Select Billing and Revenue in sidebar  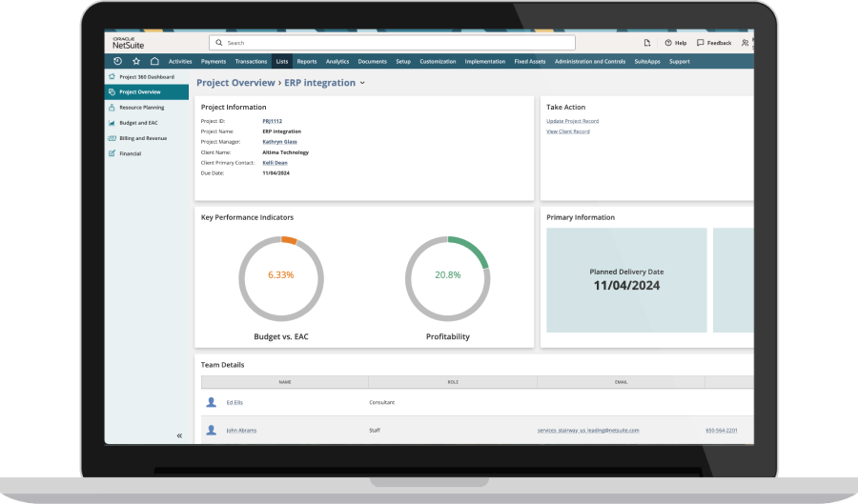(x=143, y=138)
